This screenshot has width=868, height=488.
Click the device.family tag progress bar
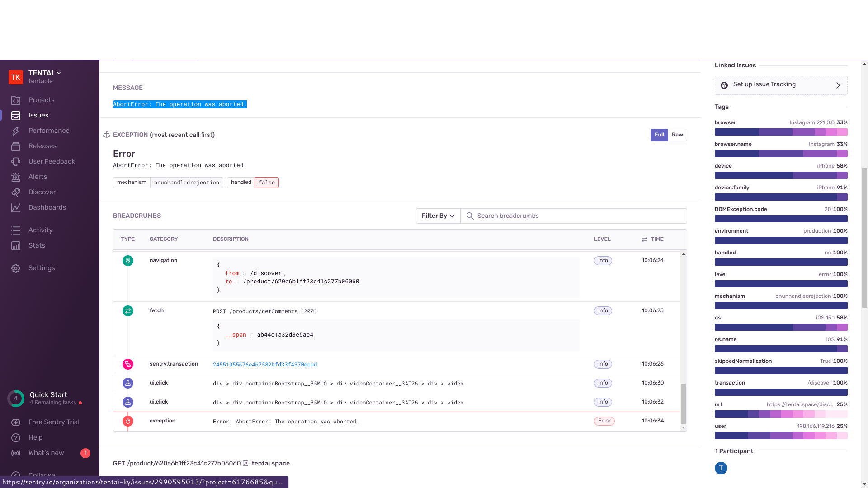(x=781, y=197)
